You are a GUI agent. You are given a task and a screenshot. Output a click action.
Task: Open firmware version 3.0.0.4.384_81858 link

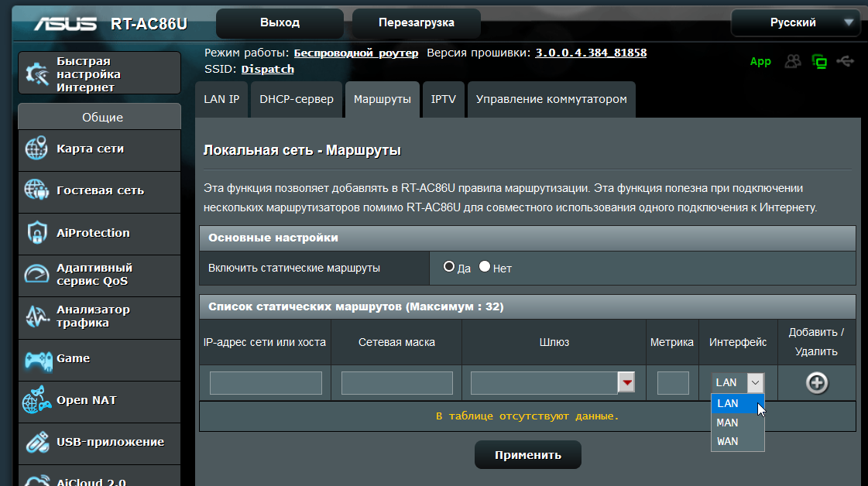[591, 53]
